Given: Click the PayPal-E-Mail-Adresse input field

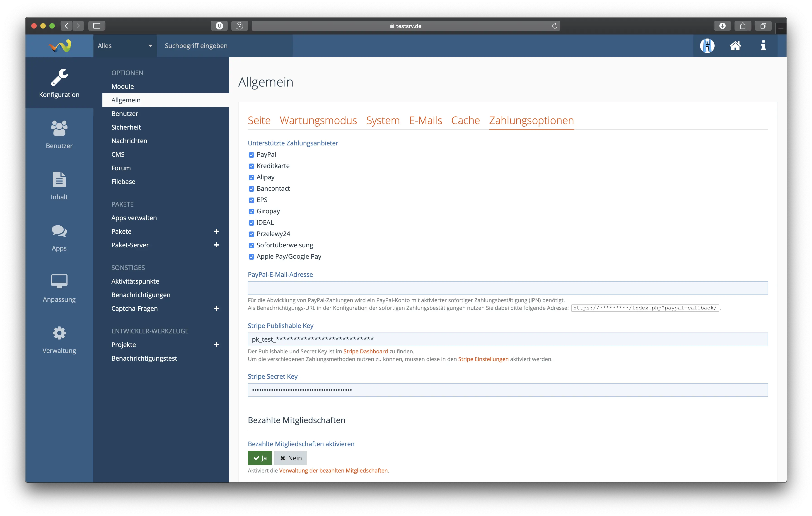Looking at the screenshot, I should click(x=507, y=288).
